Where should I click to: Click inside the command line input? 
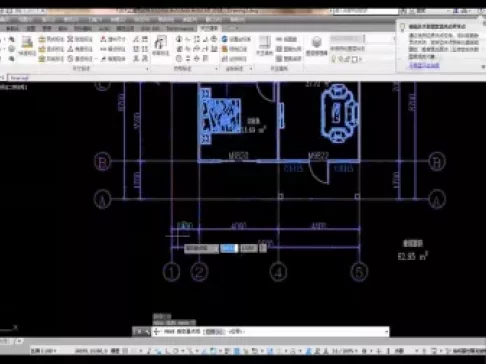(270, 332)
